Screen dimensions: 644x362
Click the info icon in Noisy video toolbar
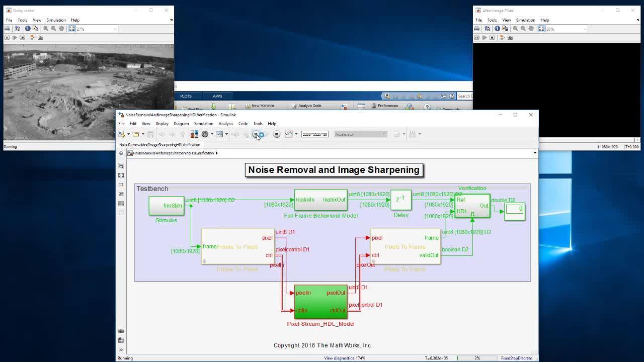pos(28,29)
